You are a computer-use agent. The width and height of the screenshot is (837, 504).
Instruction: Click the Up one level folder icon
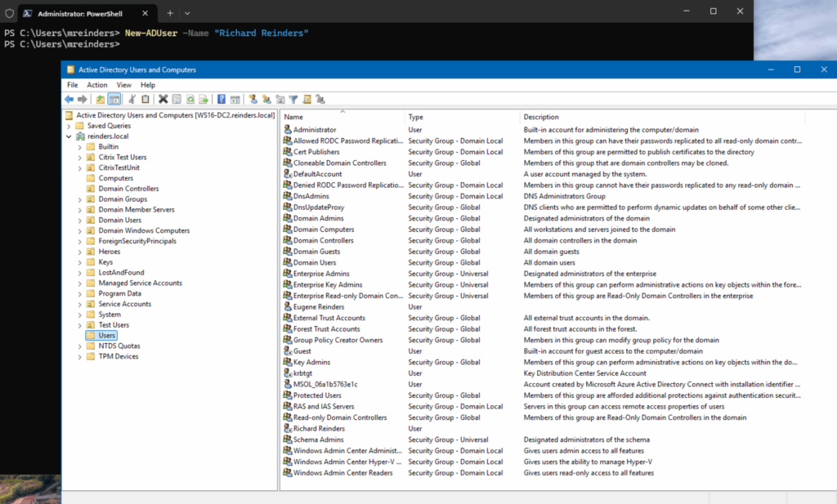click(100, 99)
